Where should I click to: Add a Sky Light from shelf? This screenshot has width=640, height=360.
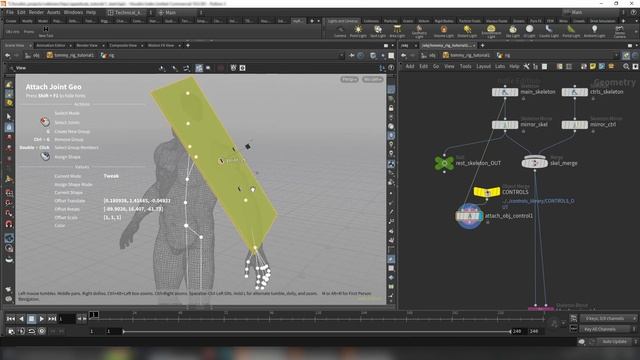click(513, 31)
